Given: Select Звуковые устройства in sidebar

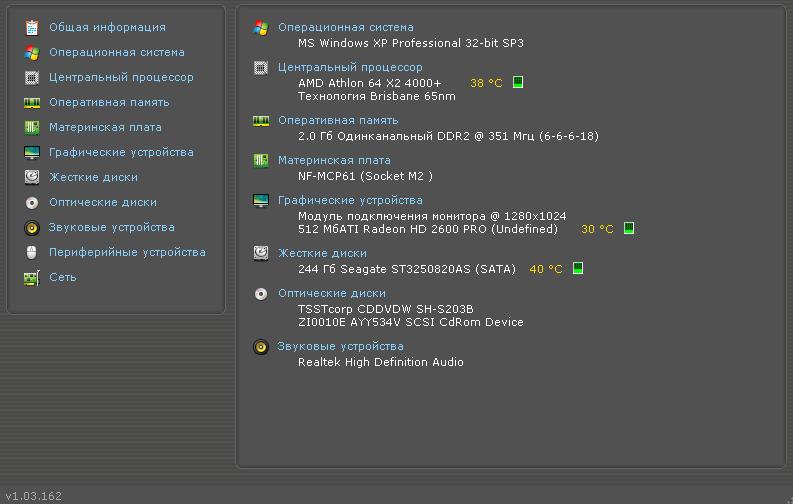Looking at the screenshot, I should [x=112, y=227].
